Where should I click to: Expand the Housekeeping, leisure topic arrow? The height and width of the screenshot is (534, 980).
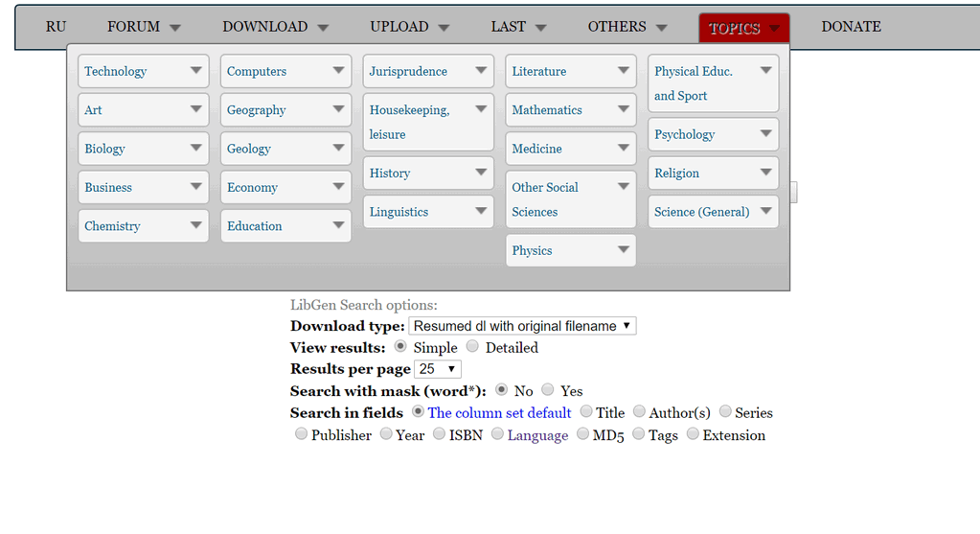pyautogui.click(x=481, y=109)
